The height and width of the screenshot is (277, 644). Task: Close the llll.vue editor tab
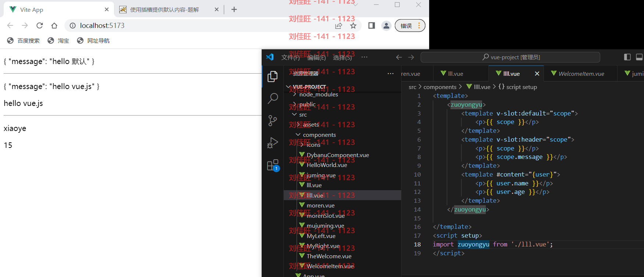537,74
